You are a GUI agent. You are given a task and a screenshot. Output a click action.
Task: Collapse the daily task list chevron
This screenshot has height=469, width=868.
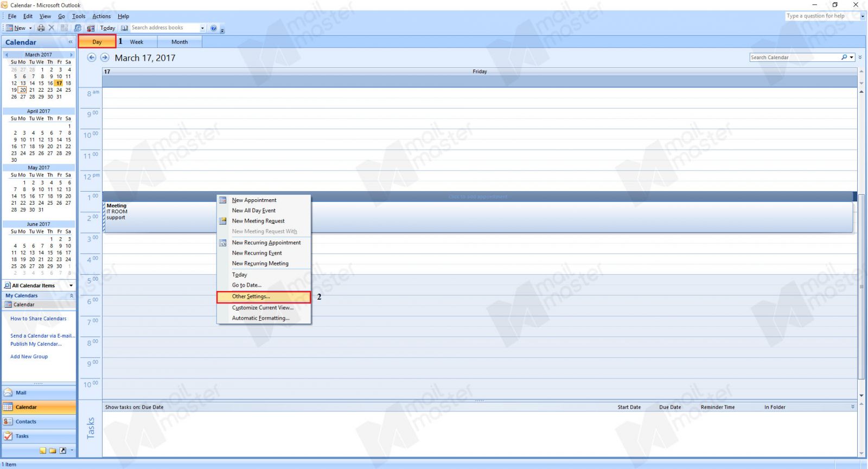pyautogui.click(x=853, y=407)
